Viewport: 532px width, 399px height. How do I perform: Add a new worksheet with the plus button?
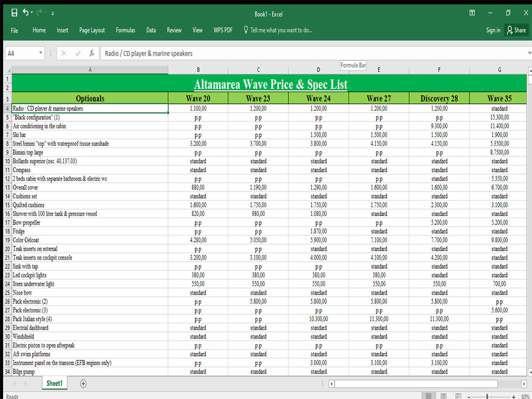(83, 383)
